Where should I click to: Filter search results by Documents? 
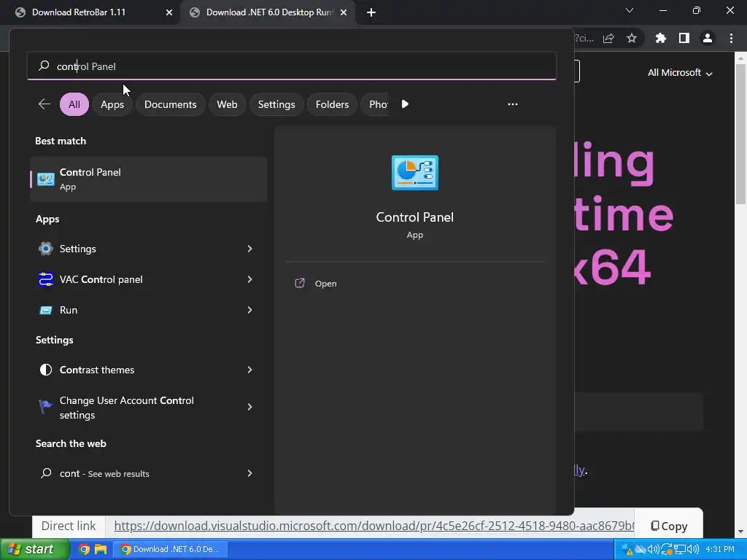(170, 104)
